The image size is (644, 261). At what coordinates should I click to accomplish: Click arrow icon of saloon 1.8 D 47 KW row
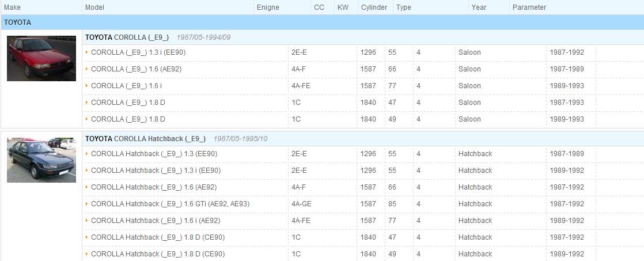tap(87, 103)
